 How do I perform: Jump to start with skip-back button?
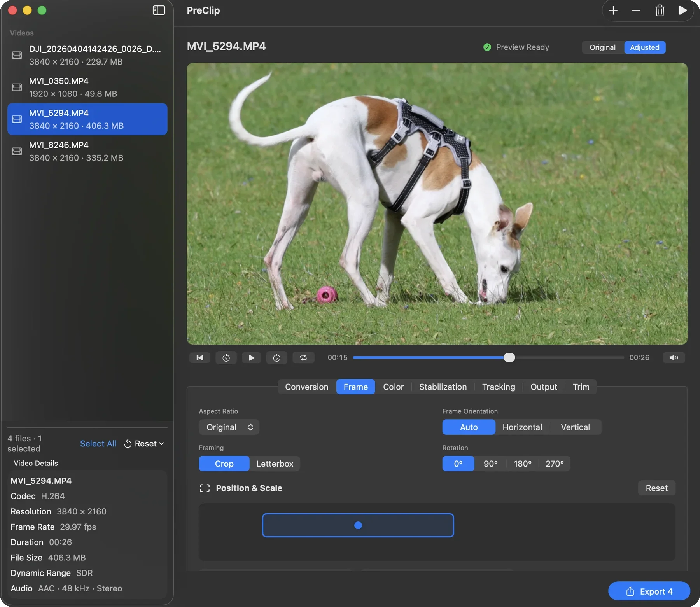click(x=200, y=357)
